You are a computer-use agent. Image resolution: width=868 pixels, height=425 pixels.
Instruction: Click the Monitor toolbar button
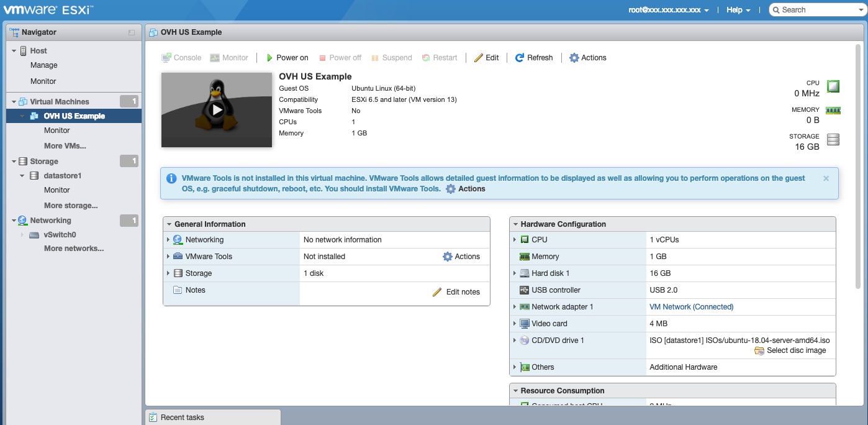[229, 58]
